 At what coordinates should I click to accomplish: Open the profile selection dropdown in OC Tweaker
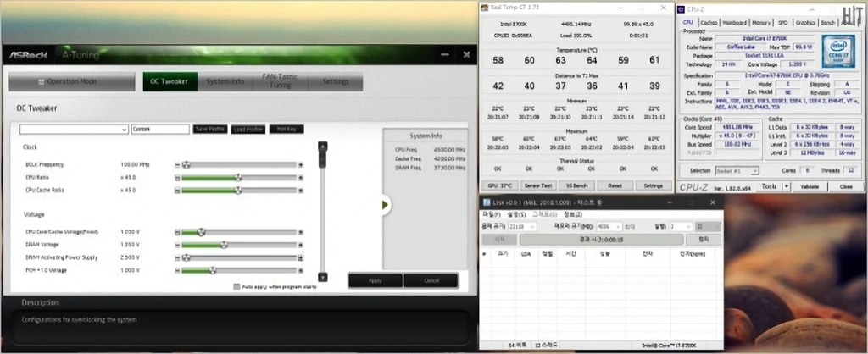pyautogui.click(x=74, y=129)
